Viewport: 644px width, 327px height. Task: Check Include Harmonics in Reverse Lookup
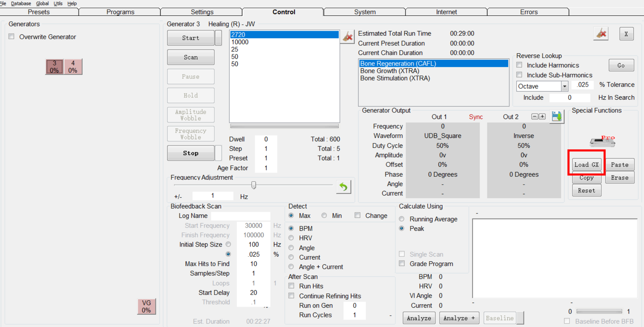point(519,65)
